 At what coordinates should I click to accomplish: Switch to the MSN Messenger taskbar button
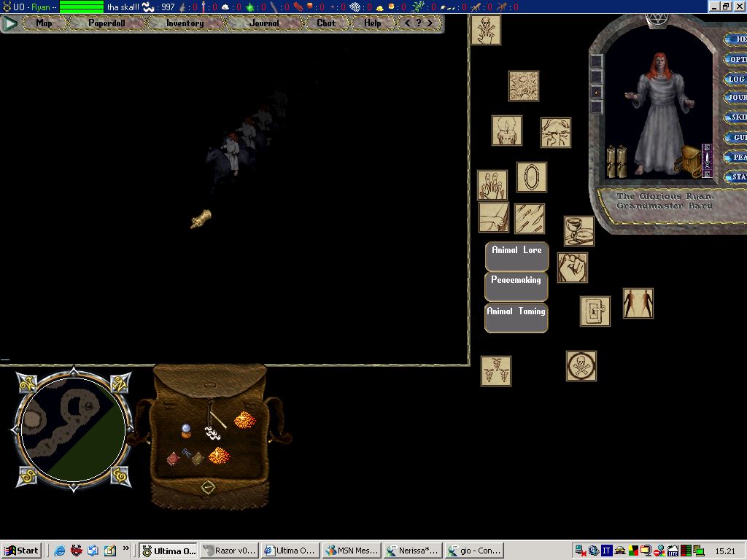[352, 551]
